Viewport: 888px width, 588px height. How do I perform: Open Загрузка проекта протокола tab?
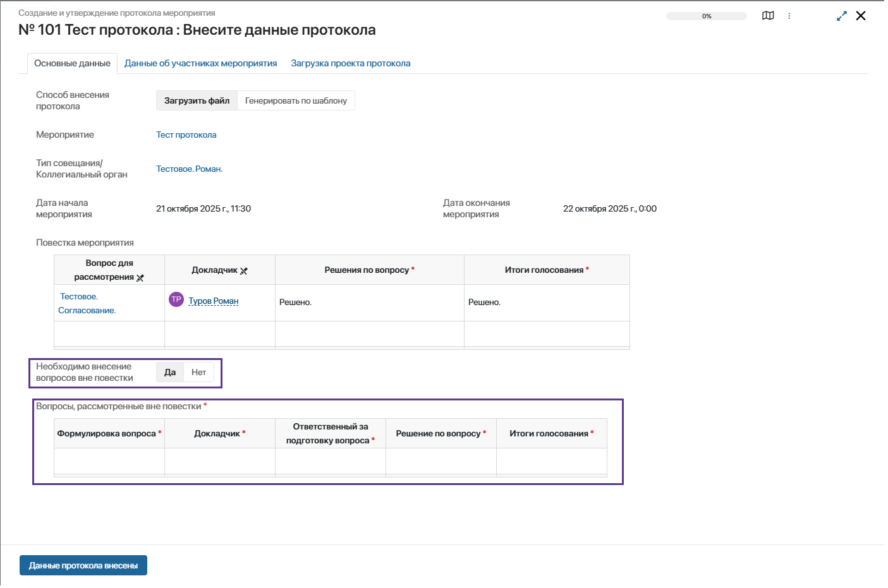pyautogui.click(x=350, y=63)
